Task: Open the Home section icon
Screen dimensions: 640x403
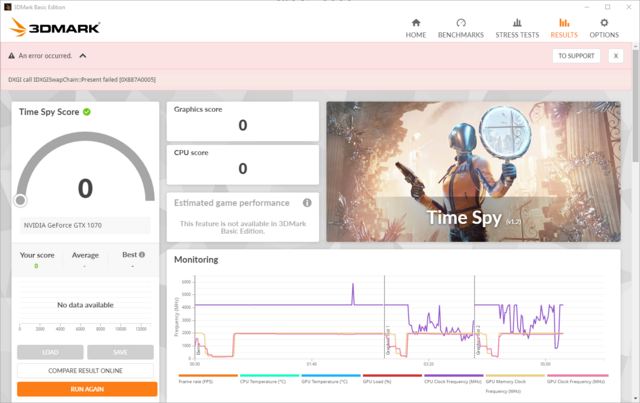Action: tap(416, 23)
